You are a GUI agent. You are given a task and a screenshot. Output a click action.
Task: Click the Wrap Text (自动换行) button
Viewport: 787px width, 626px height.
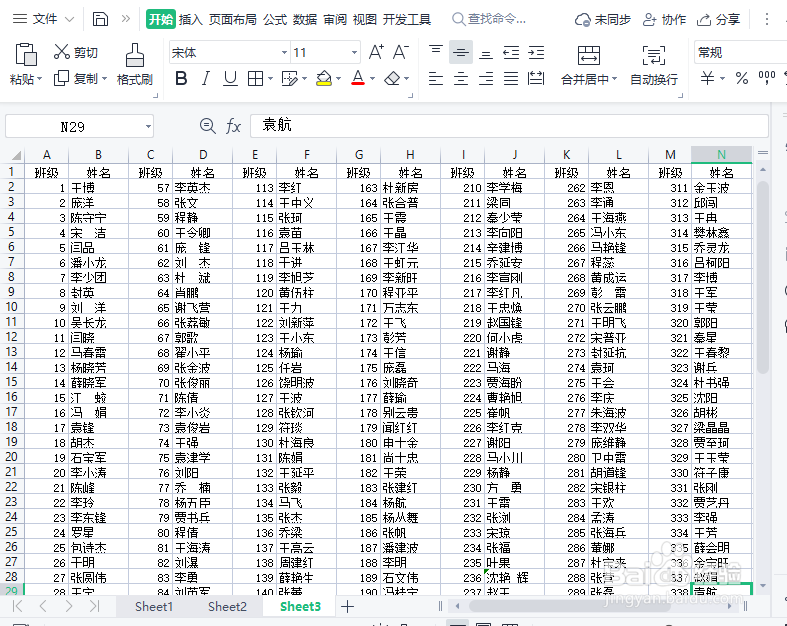(654, 65)
